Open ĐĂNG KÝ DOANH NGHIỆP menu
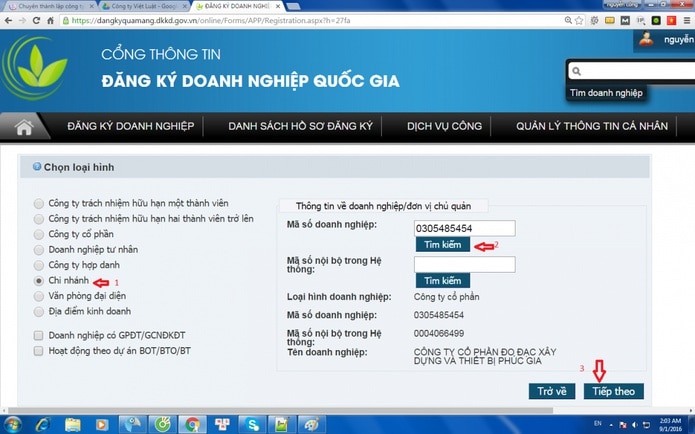 tap(131, 126)
